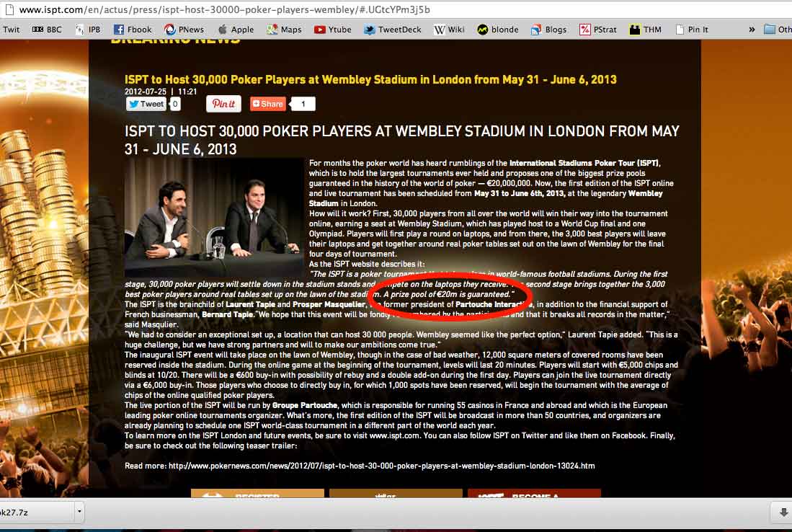The width and height of the screenshot is (792, 532).
Task: Open the Ytube YouTube bookmark
Action: click(x=333, y=30)
